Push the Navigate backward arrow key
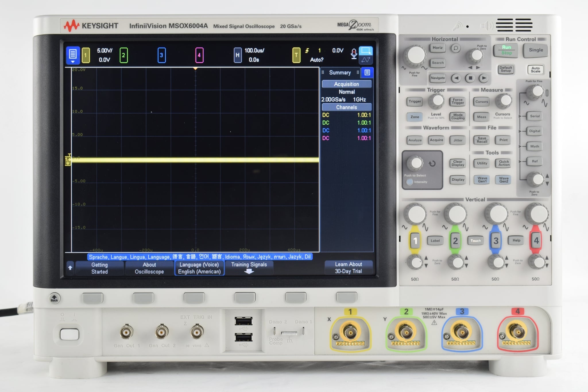Screen dimensions: 588x392 pyautogui.click(x=456, y=78)
